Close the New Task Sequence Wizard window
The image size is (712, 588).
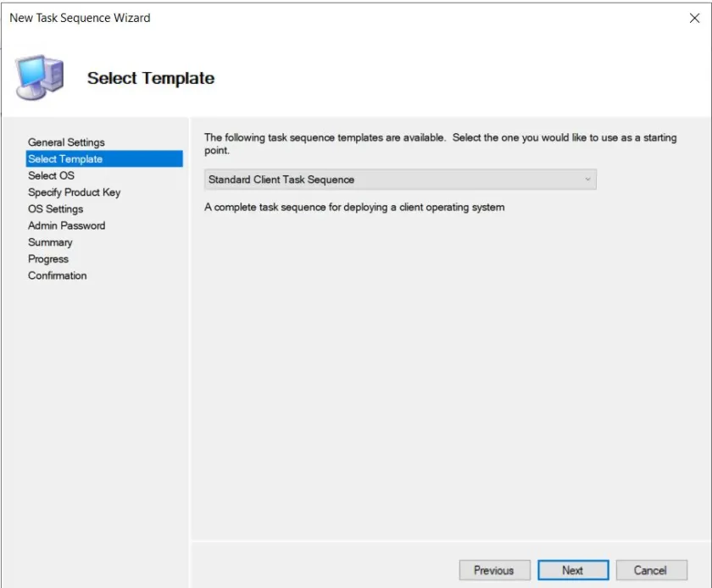click(694, 18)
